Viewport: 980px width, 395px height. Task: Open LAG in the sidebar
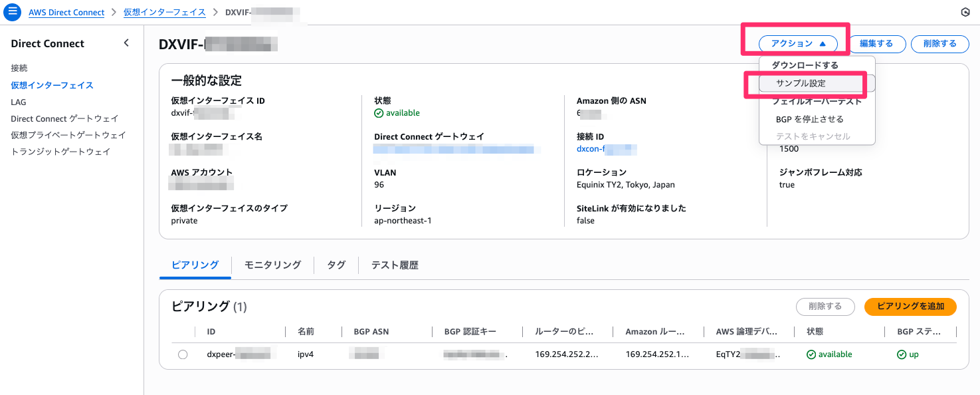click(x=18, y=102)
